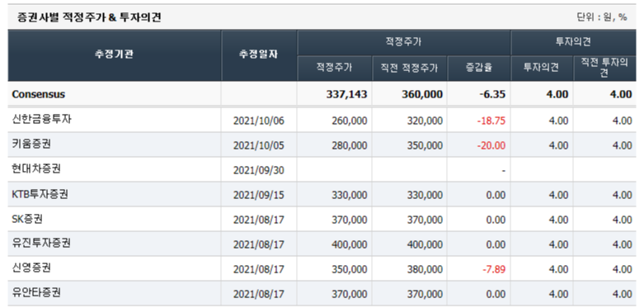The height and width of the screenshot is (308, 644).
Task: Click 키움증권 target price 280,000
Action: pos(350,145)
